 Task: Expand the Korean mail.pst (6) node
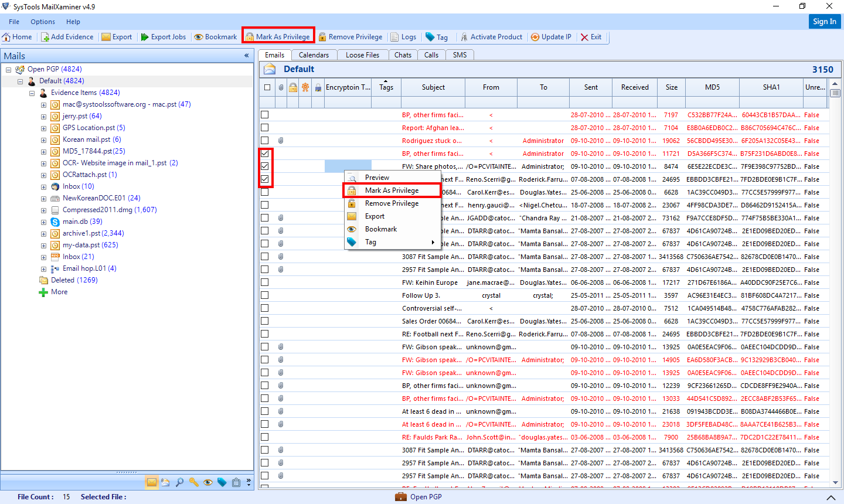coord(43,139)
